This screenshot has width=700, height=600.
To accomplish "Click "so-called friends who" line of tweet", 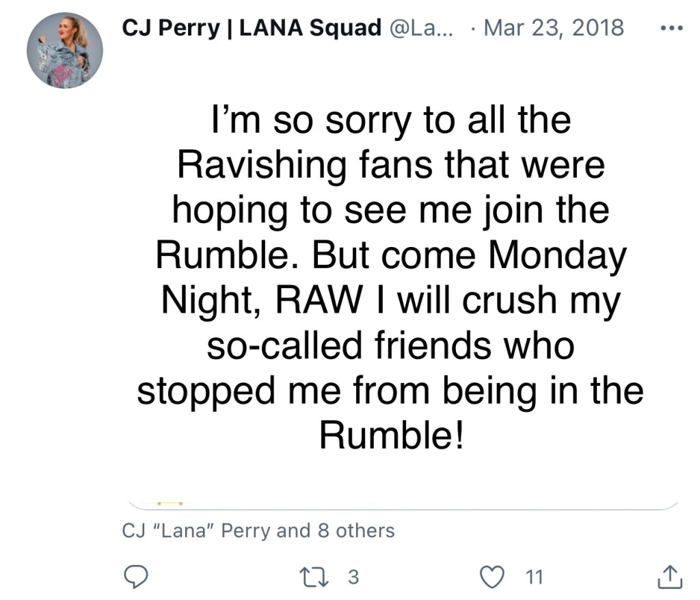I will [390, 347].
